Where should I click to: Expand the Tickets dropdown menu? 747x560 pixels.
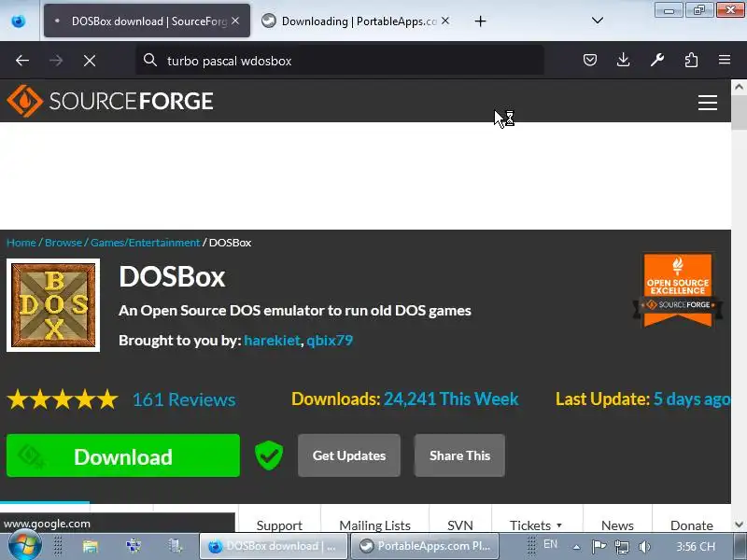coord(536,525)
